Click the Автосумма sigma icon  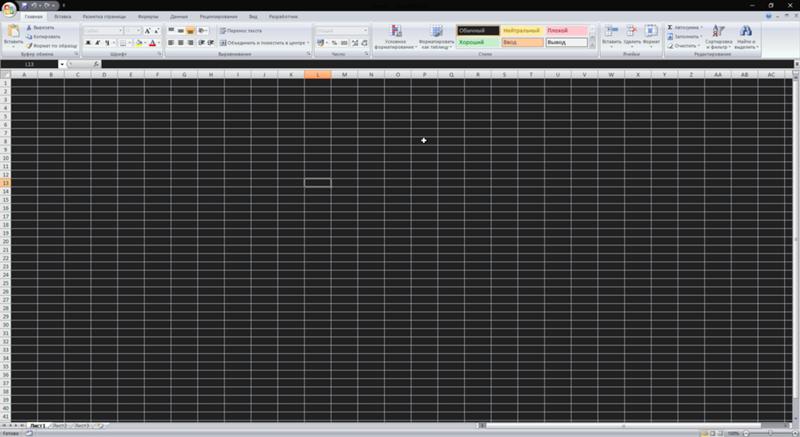[x=670, y=28]
